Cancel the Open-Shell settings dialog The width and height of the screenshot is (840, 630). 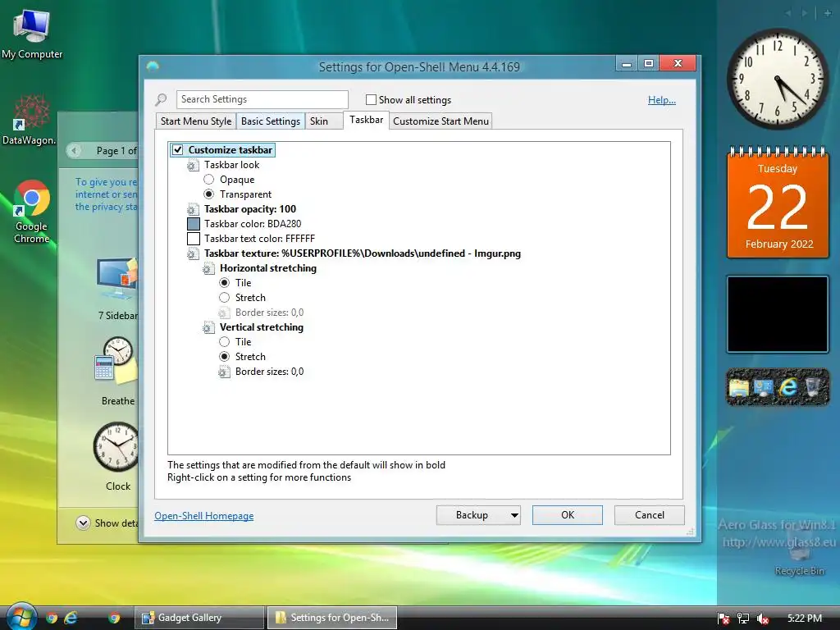650,515
